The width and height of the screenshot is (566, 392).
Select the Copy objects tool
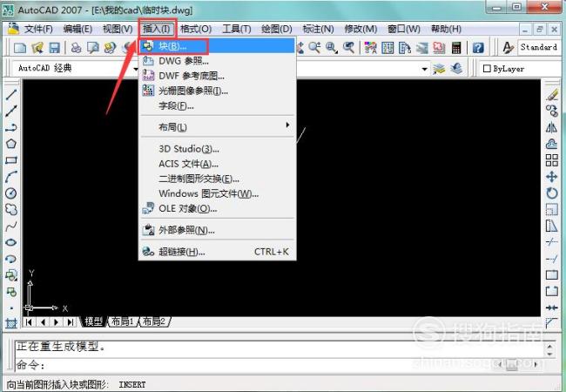[x=552, y=111]
